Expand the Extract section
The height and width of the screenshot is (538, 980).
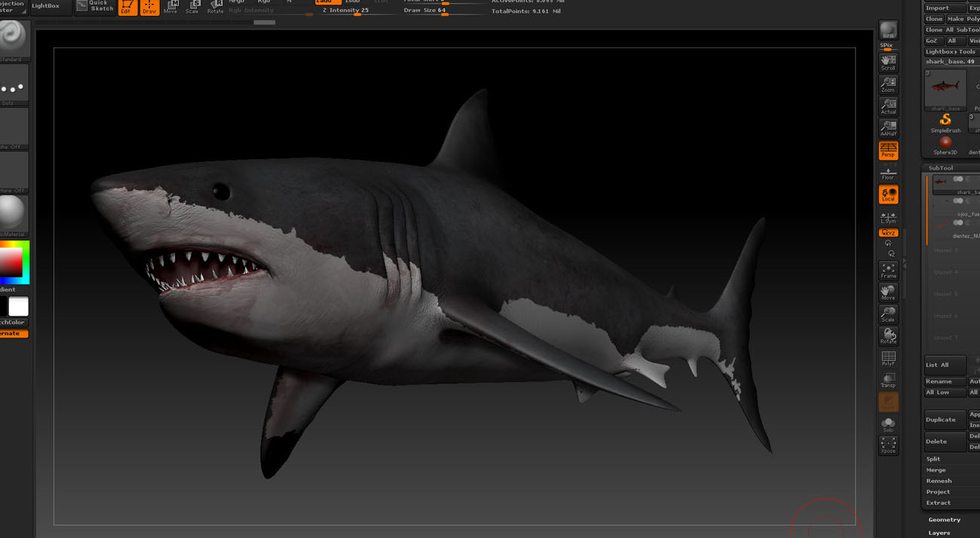coord(938,503)
